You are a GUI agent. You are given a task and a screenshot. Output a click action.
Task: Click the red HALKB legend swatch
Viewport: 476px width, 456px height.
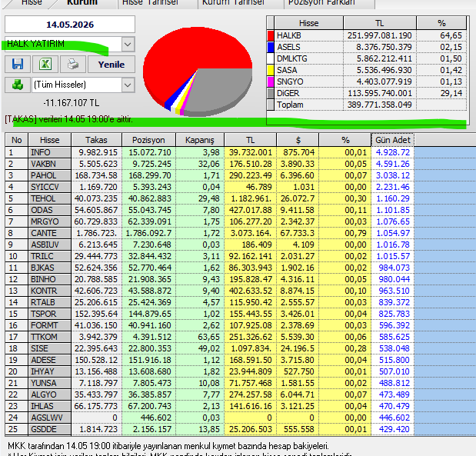(271, 35)
